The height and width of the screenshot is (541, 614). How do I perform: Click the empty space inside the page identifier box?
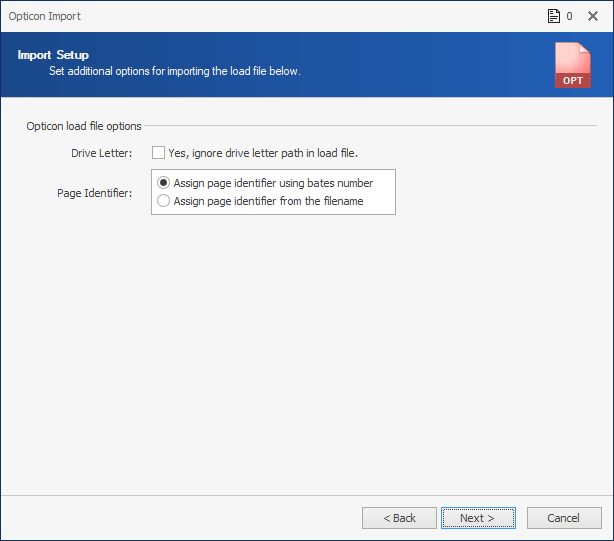(x=382, y=200)
